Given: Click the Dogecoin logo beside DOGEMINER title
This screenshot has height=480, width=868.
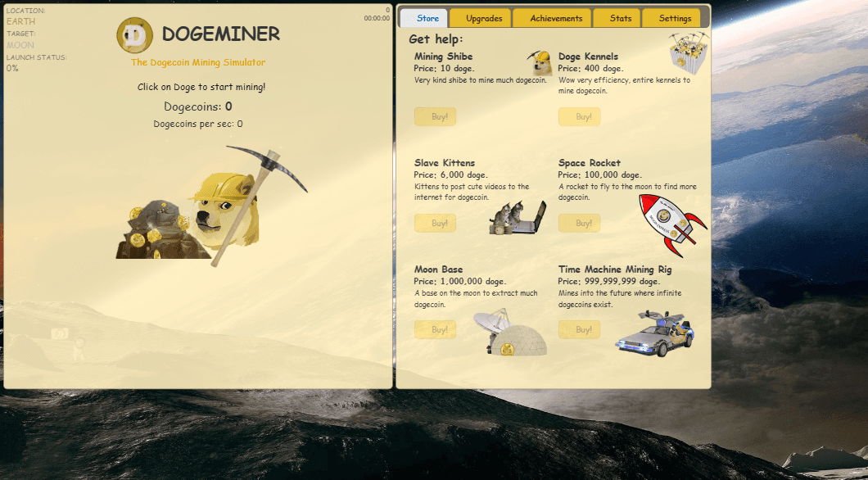Looking at the screenshot, I should (134, 35).
